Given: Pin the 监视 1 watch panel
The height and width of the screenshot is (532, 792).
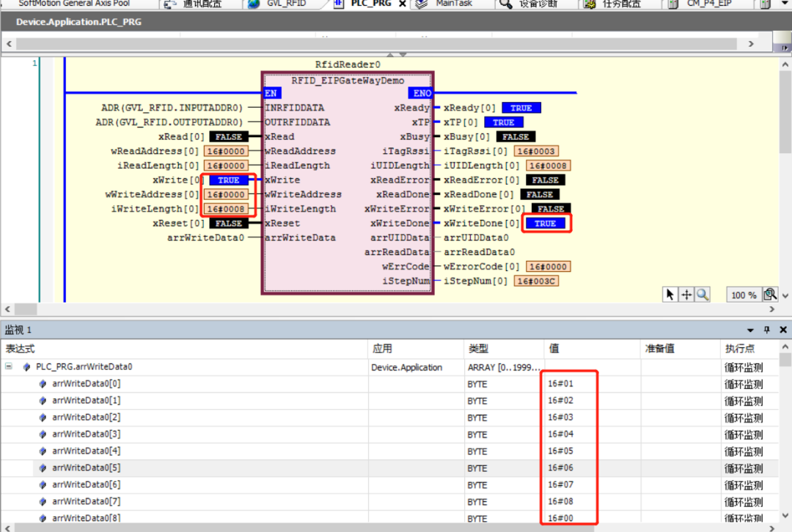Looking at the screenshot, I should pyautogui.click(x=767, y=330).
